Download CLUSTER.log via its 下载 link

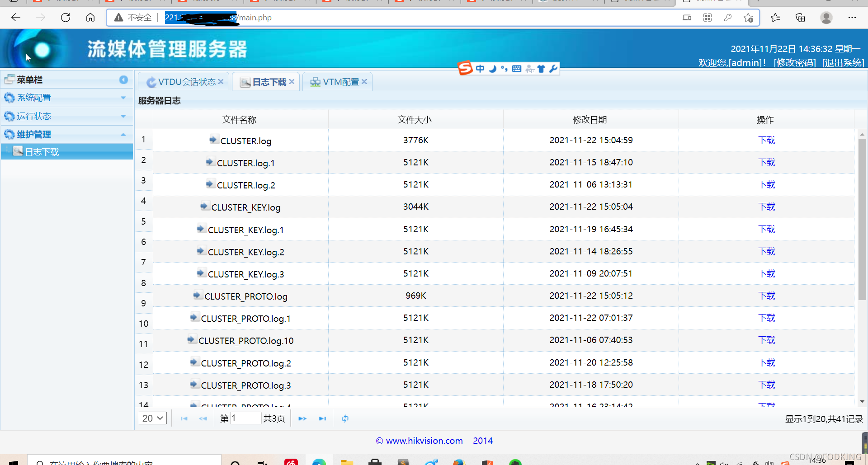pyautogui.click(x=767, y=140)
